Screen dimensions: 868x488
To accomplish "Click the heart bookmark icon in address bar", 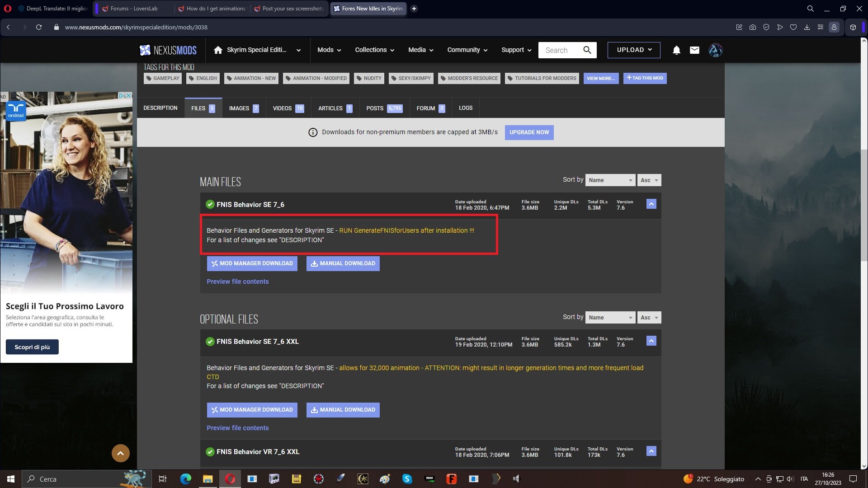I will coord(793,27).
